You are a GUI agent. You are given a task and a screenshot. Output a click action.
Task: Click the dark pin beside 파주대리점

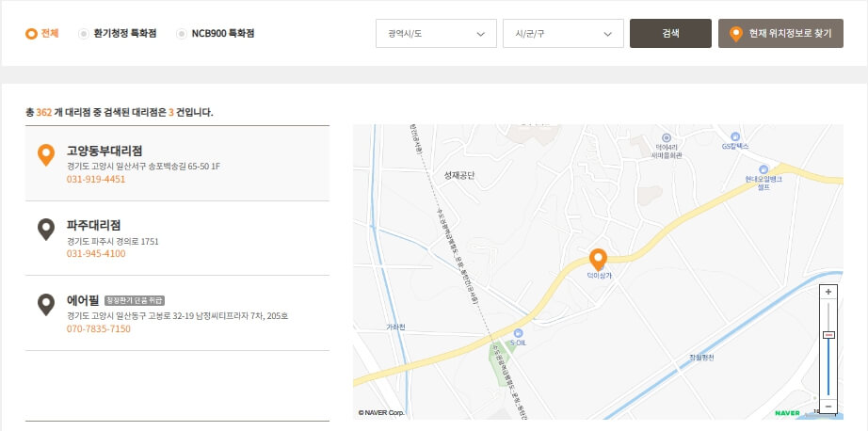tap(46, 230)
